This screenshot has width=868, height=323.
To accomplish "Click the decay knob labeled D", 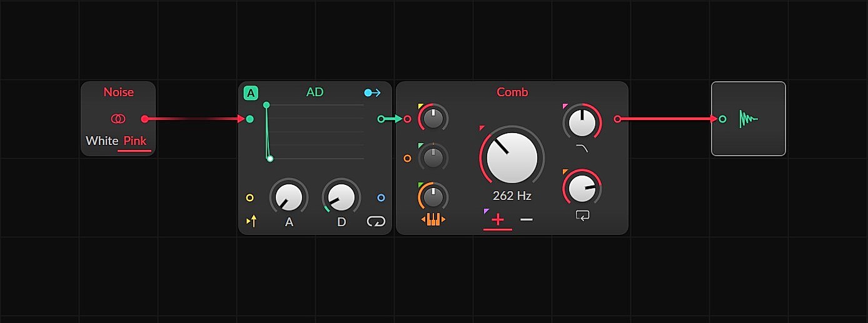I will 341,197.
